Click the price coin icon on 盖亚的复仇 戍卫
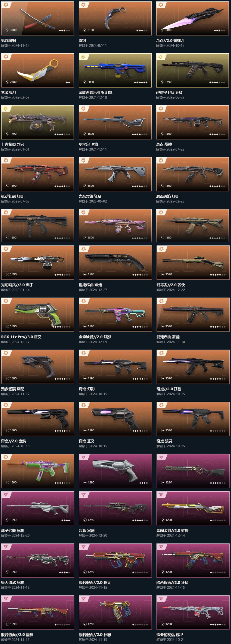Image resolution: width=231 pixels, height=644 pixels. point(163,624)
